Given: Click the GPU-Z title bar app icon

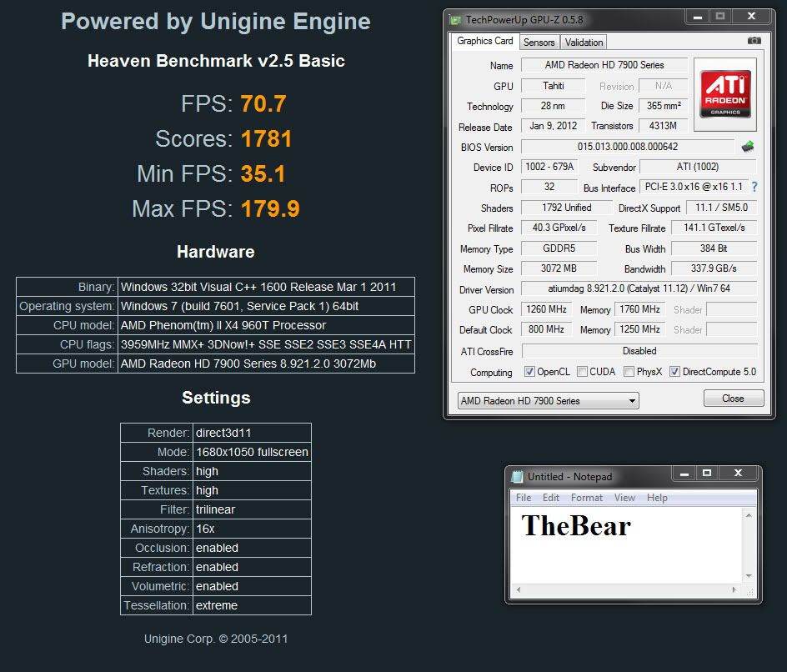Looking at the screenshot, I should (455, 20).
